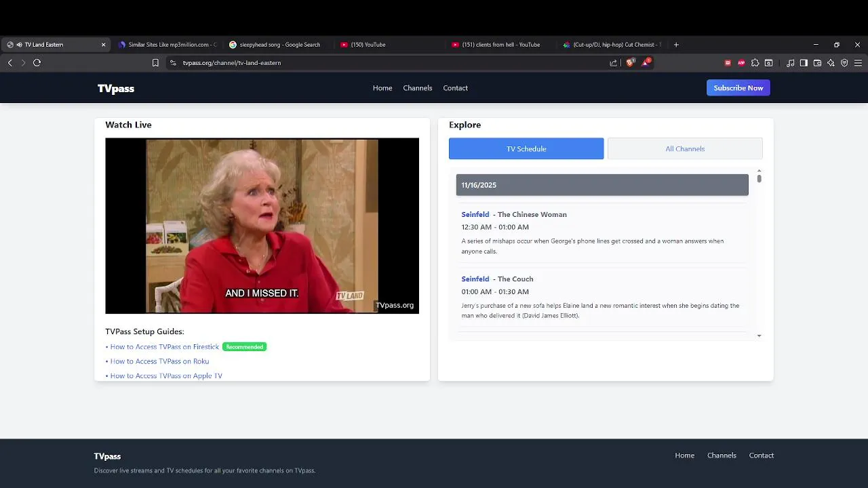Open Seinfeld link for The Chinese Woman
The width and height of the screenshot is (868, 488).
pos(475,214)
